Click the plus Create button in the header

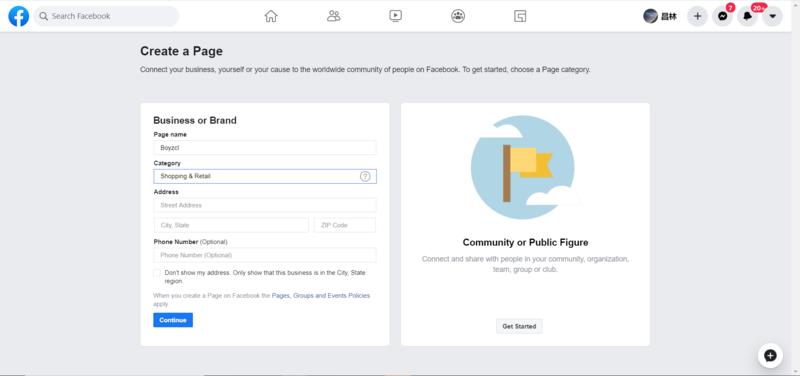pyautogui.click(x=697, y=16)
